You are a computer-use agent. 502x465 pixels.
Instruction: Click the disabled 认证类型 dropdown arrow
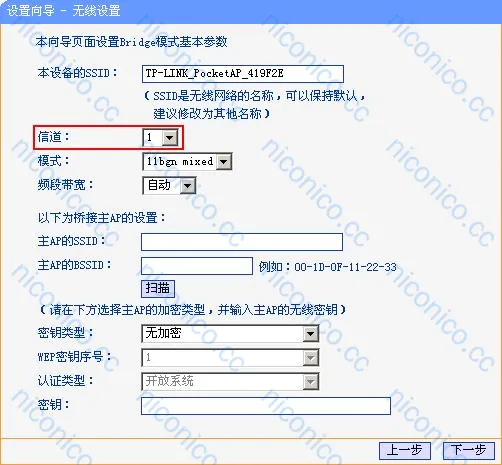[x=311, y=382]
